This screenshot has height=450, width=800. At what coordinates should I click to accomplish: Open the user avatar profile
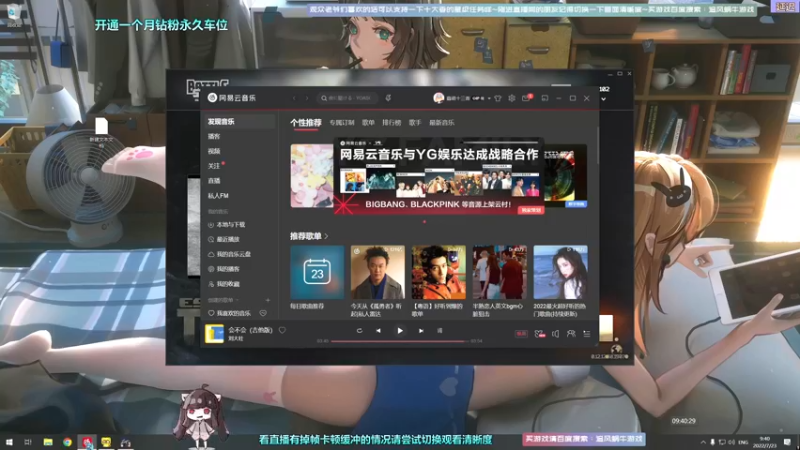[x=438, y=98]
